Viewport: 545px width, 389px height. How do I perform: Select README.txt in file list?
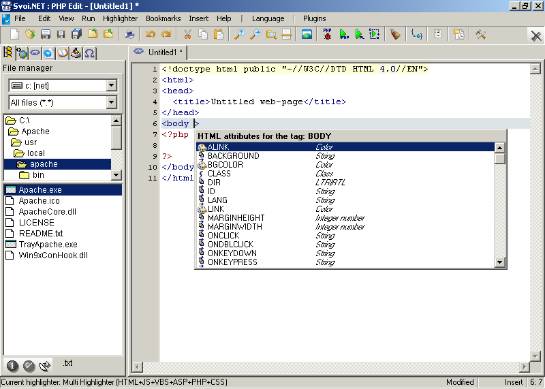point(41,233)
